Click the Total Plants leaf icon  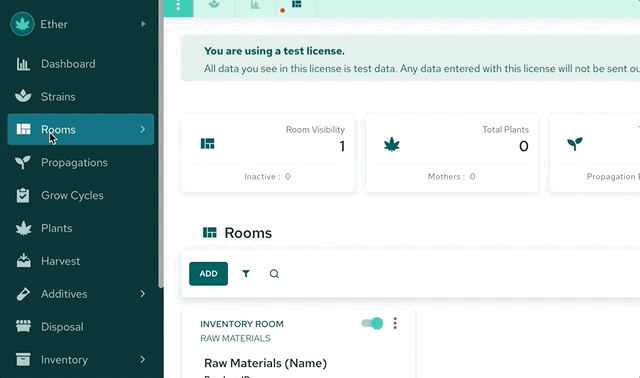point(392,145)
